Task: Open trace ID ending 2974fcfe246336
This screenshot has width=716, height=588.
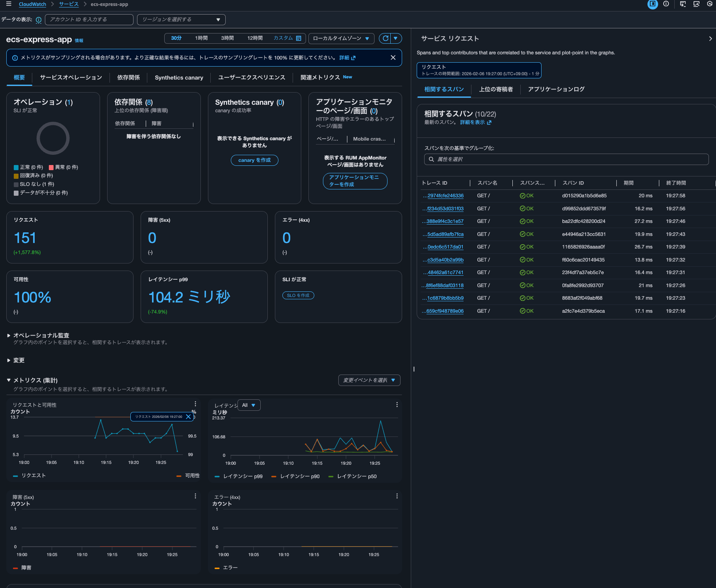Action: tap(445, 196)
